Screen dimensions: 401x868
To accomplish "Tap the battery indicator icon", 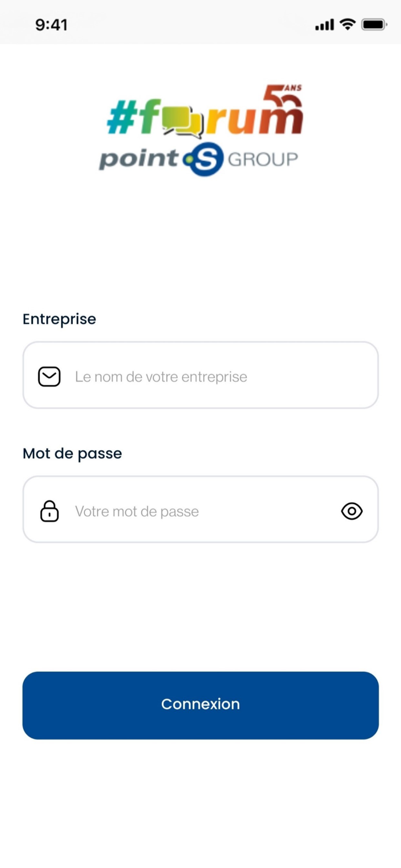I will coord(374,24).
